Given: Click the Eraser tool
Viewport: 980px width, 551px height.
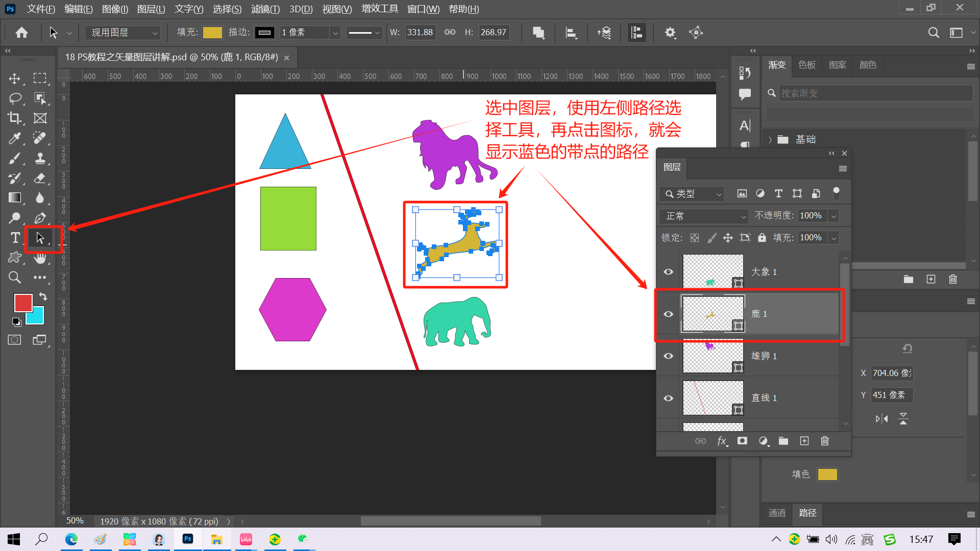Looking at the screenshot, I should click(x=40, y=178).
